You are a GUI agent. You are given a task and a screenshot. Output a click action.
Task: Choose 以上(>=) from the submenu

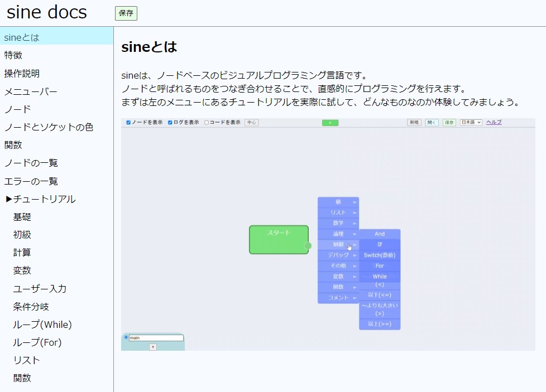pos(380,324)
